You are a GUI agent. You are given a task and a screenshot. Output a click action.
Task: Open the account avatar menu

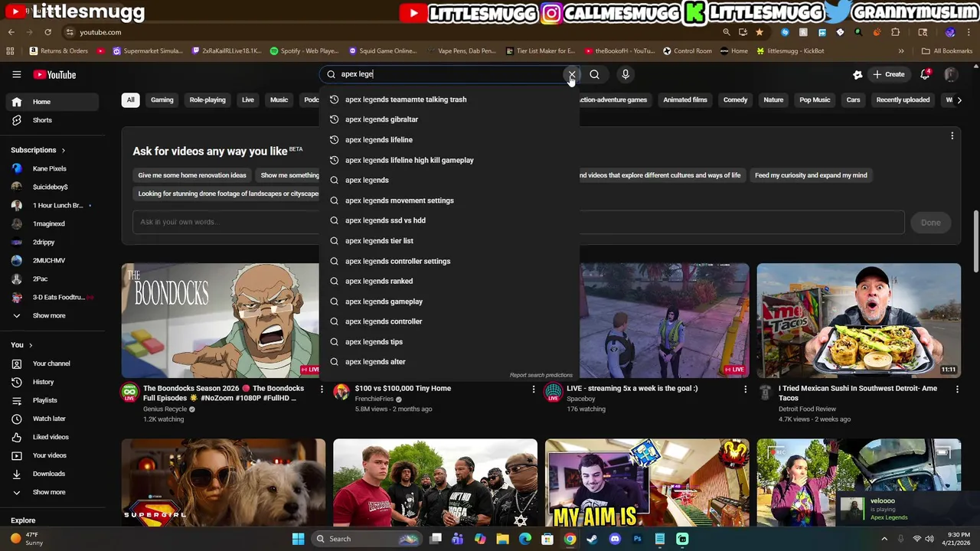(x=951, y=74)
